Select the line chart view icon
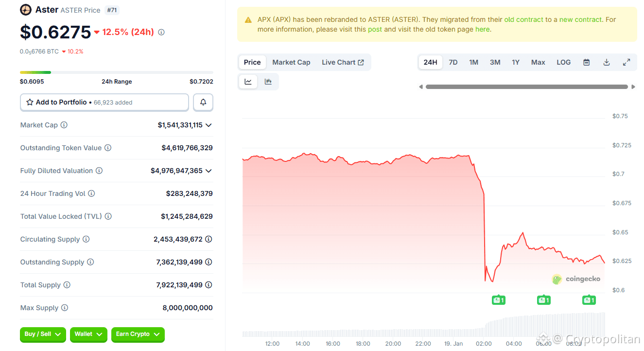The height and width of the screenshot is (351, 644). point(248,81)
